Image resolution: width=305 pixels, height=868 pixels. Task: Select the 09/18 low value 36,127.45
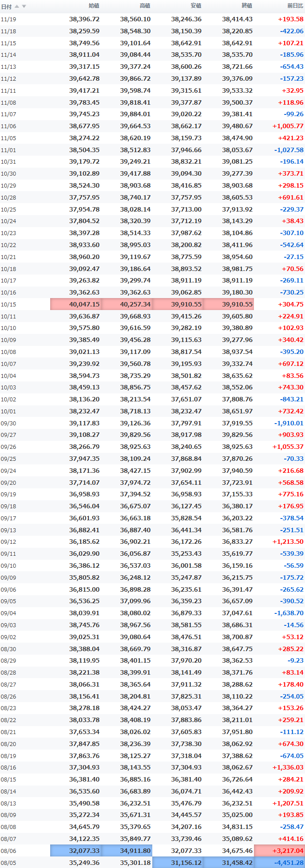coord(186,506)
